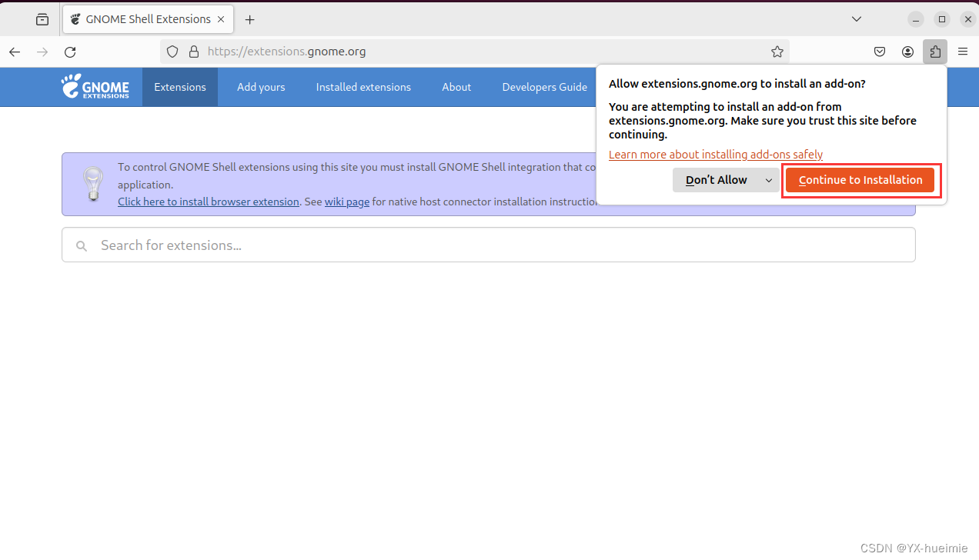Open browser extensions puzzle icon
Screen dimensions: 979x560
935,52
